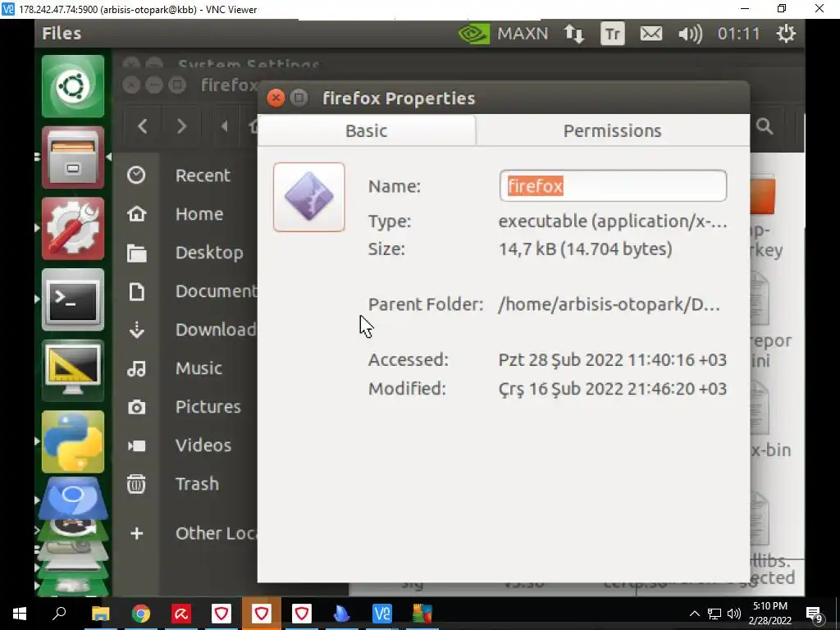This screenshot has height=630, width=840.
Task: Open the Python launcher icon
Action: pos(73,442)
